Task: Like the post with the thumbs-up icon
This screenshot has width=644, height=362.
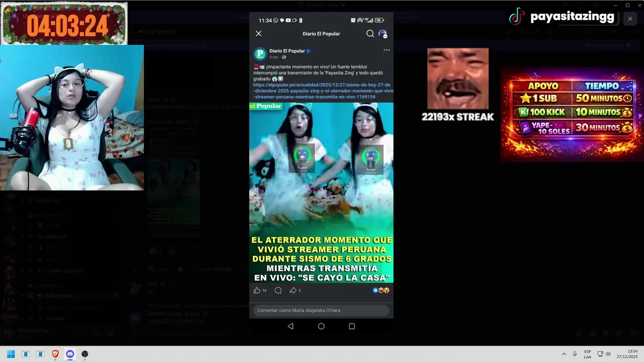Action: pos(257,291)
